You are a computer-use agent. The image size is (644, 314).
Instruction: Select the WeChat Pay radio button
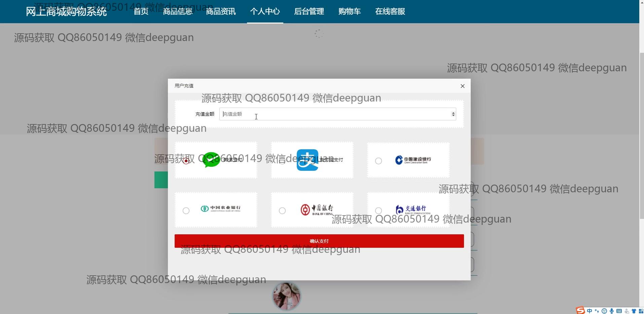[x=186, y=161]
